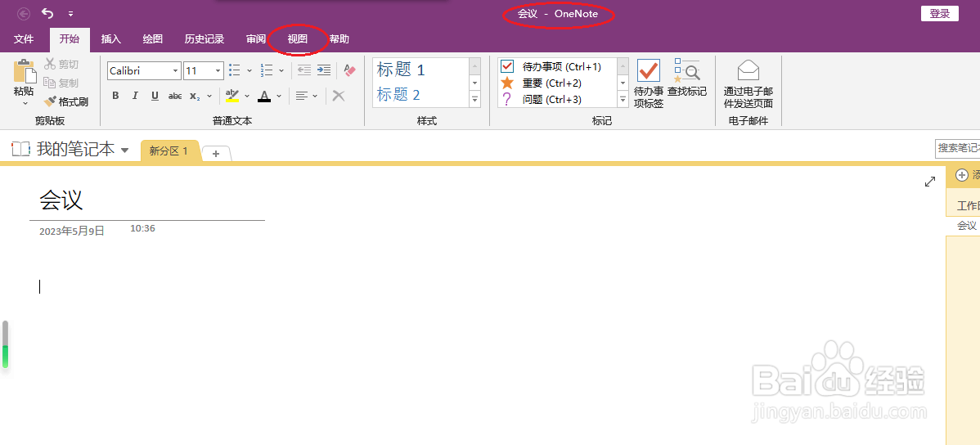
Task: Click the page time 10:36
Action: click(x=142, y=229)
